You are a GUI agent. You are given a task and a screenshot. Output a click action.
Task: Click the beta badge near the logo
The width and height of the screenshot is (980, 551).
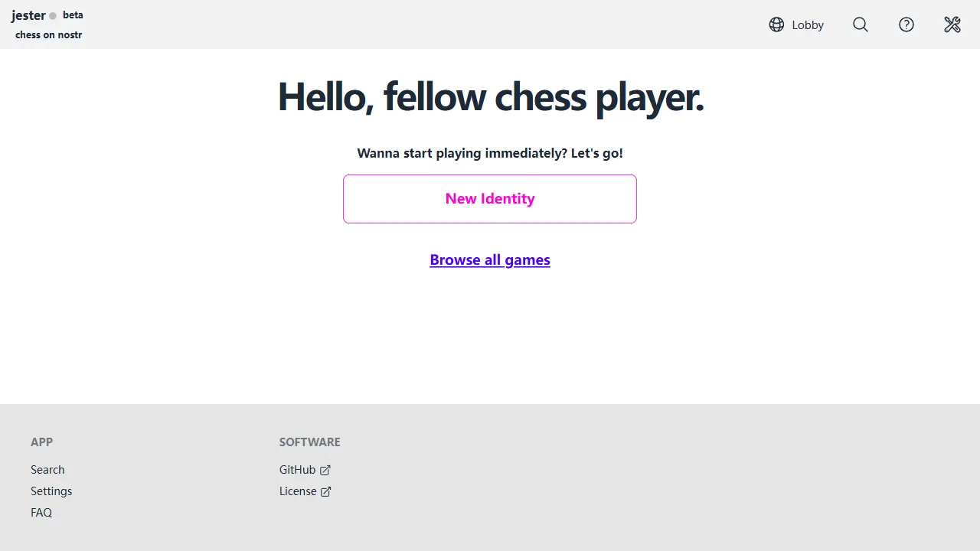click(x=73, y=15)
